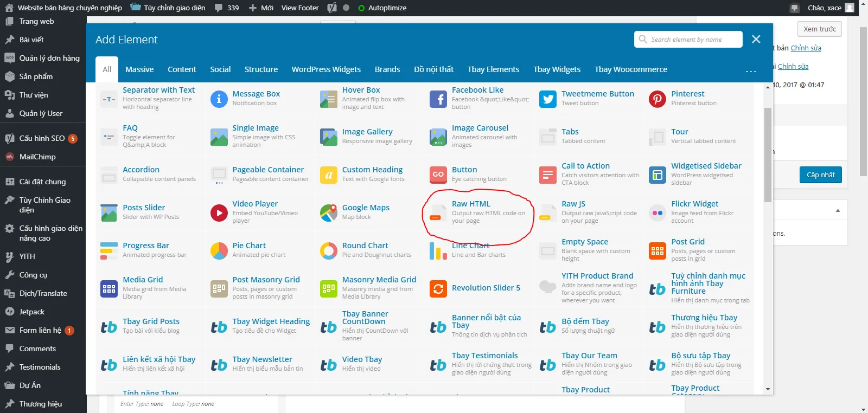This screenshot has width=868, height=413.
Task: Open Autoptimize in the admin bar
Action: pyautogui.click(x=382, y=8)
